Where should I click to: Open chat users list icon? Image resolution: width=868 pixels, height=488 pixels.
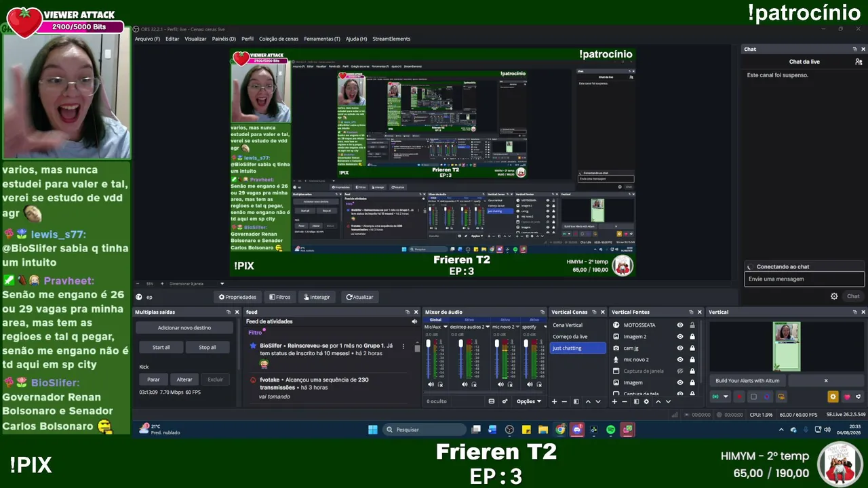point(859,62)
